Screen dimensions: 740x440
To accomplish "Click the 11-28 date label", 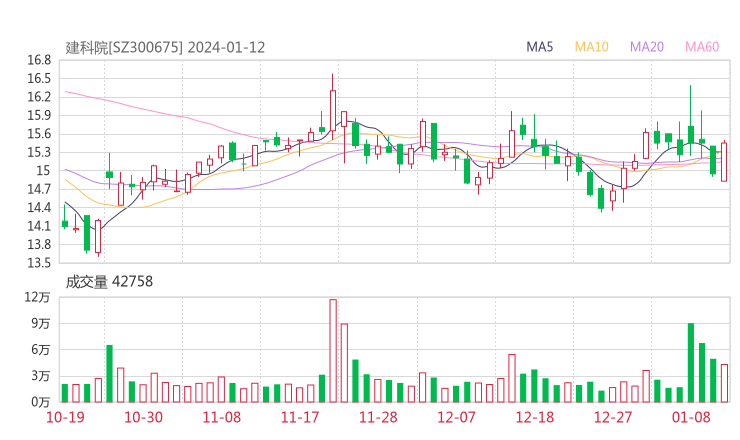I will click(x=378, y=417).
